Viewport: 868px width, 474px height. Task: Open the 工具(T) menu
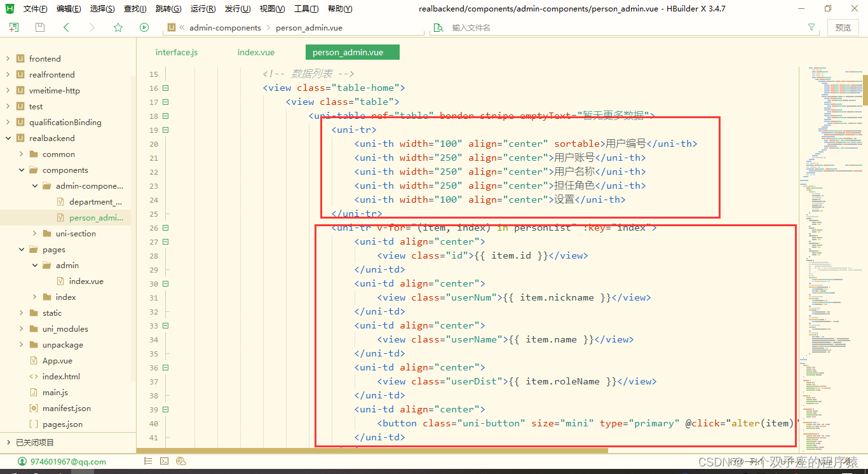pos(306,9)
